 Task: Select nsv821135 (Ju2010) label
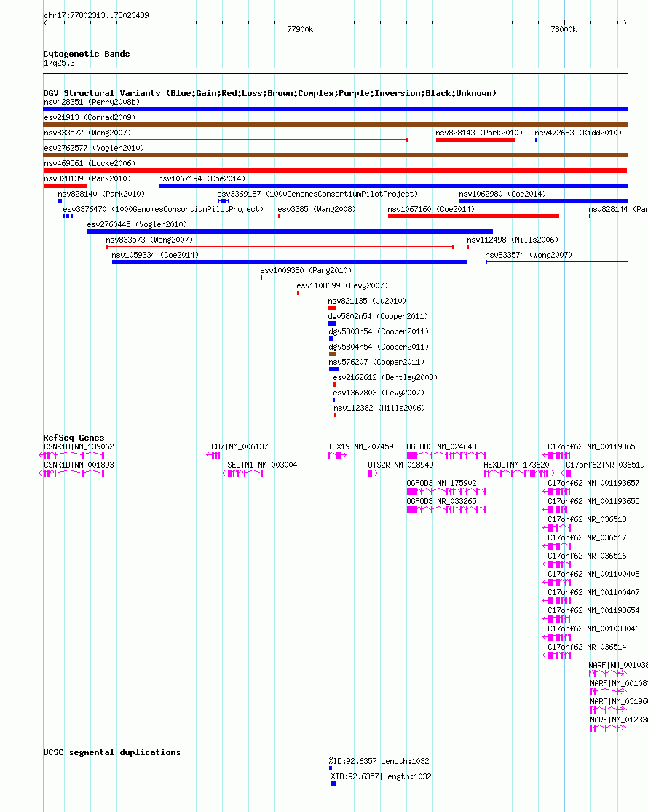pyautogui.click(x=367, y=301)
